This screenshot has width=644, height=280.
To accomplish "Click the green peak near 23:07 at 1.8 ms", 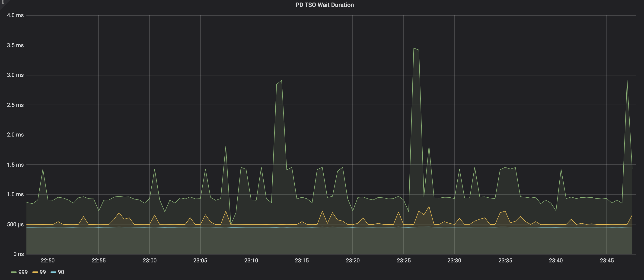I will pyautogui.click(x=226, y=146).
